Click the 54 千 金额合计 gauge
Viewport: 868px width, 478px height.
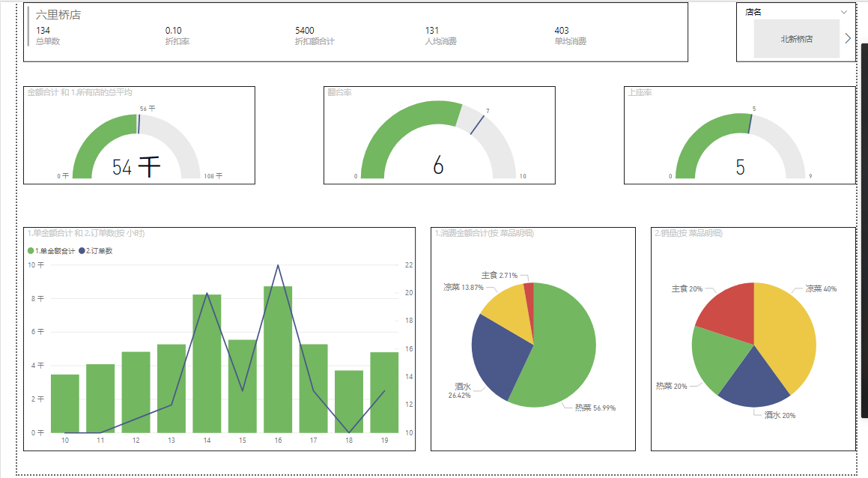point(139,135)
